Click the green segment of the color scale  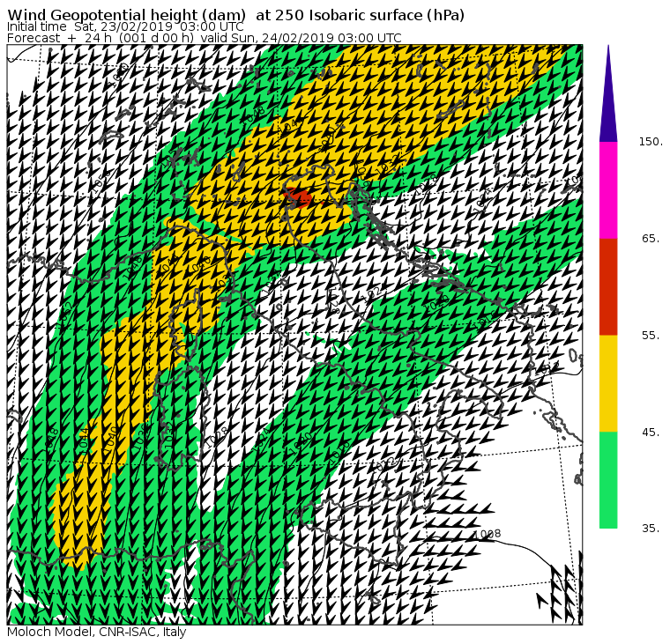pyautogui.click(x=608, y=480)
